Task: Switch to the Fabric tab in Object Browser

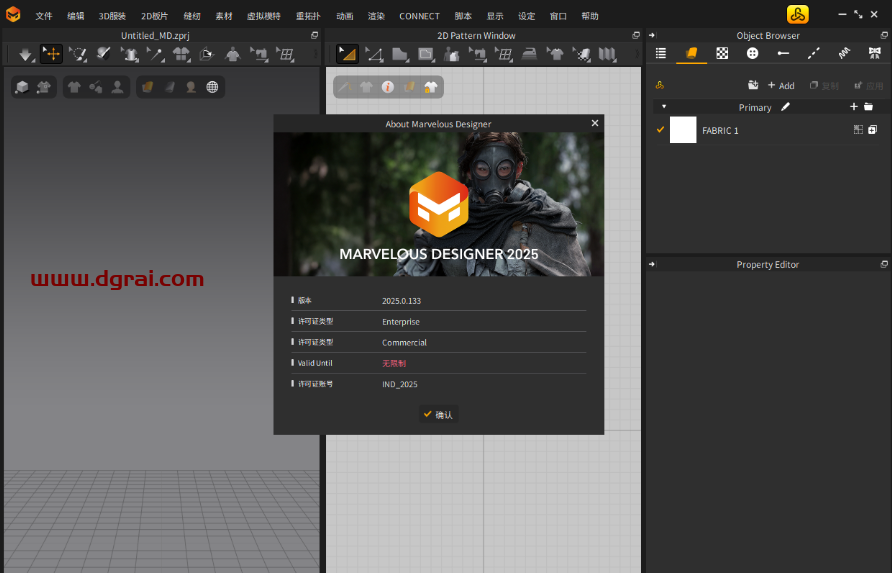Action: coord(691,53)
